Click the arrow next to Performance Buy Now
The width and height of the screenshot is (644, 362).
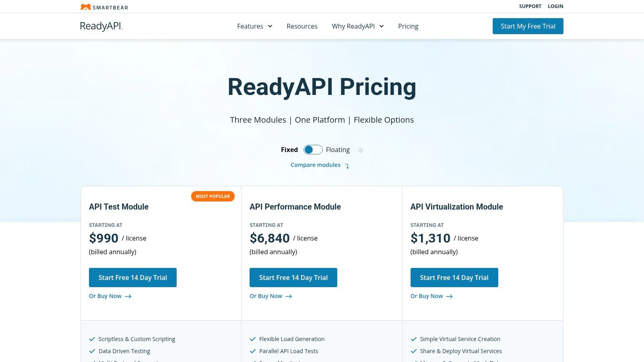(289, 296)
